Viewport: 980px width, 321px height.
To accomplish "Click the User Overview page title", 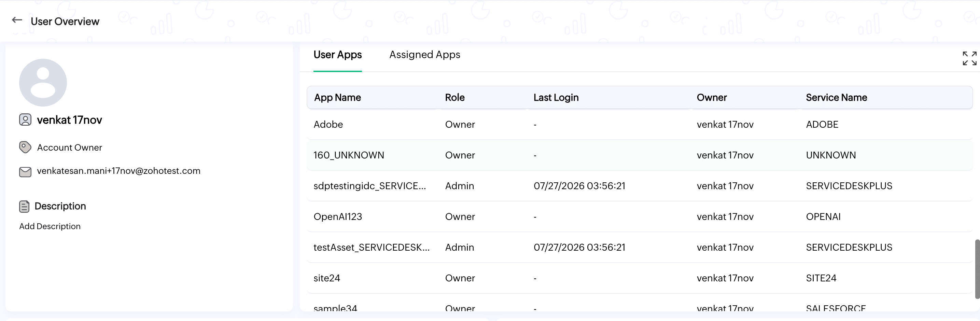I will click(65, 22).
